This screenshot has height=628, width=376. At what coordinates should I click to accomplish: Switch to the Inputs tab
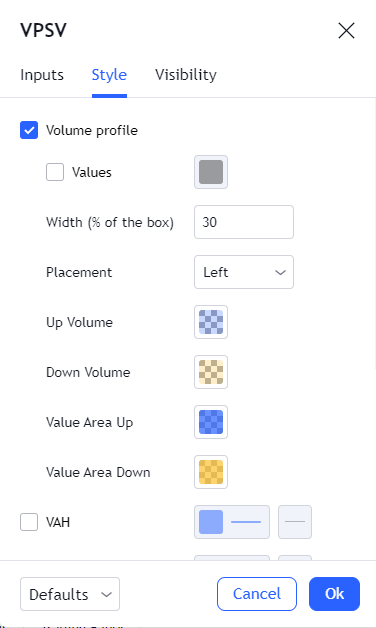pyautogui.click(x=42, y=75)
